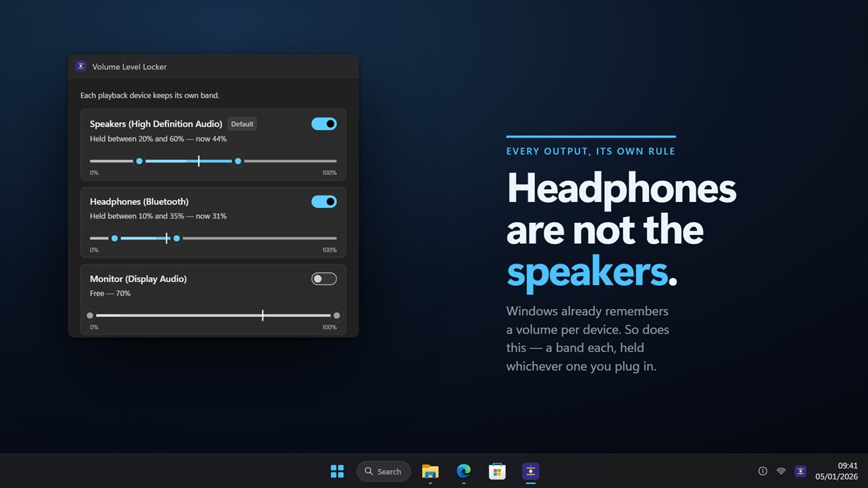Click the Speakers upper band handle at 60%
The height and width of the screenshot is (488, 868).
pyautogui.click(x=238, y=161)
